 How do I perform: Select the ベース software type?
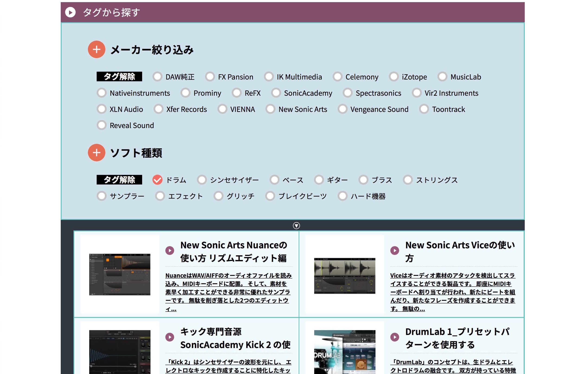coord(274,180)
